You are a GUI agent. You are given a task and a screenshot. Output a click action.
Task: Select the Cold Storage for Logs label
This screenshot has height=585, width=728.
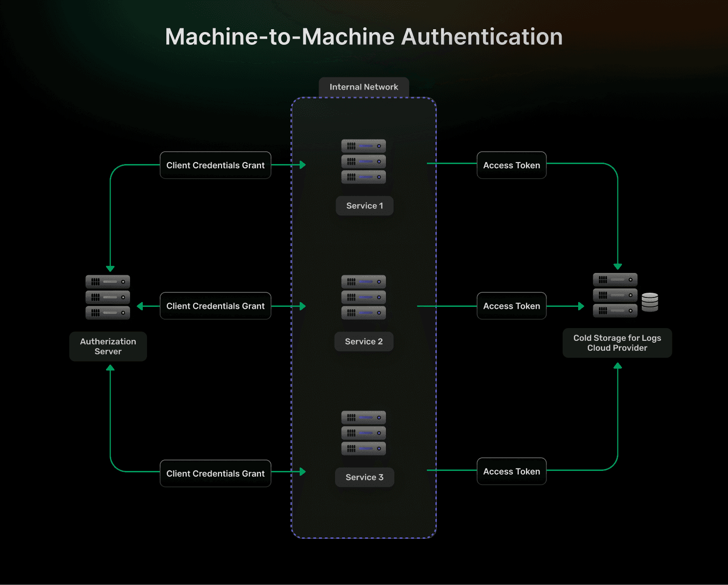617,343
